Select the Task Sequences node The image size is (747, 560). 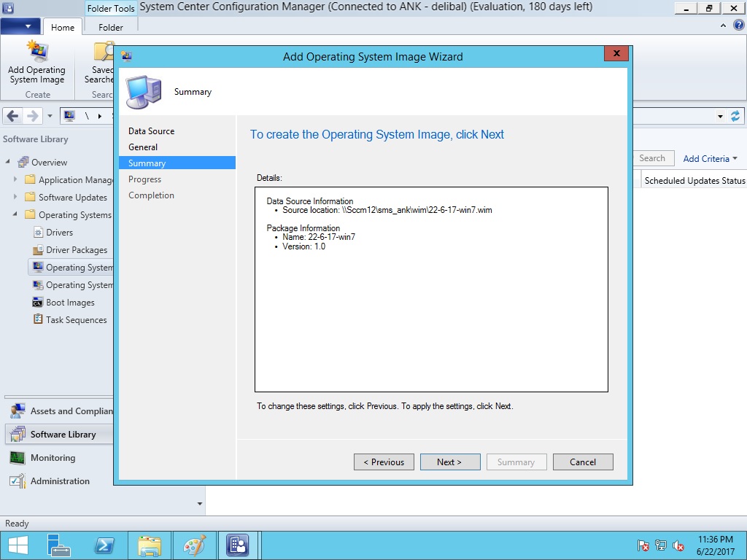[x=76, y=320]
